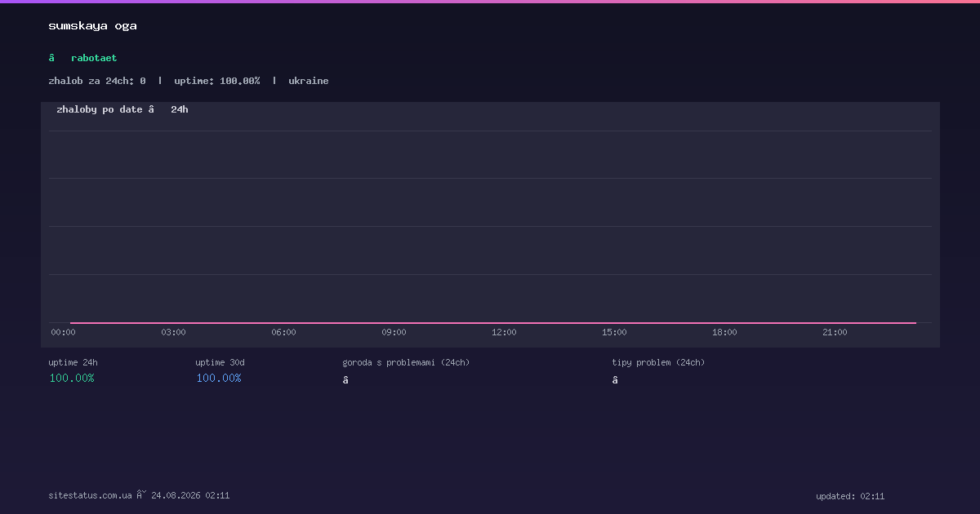This screenshot has width=980, height=514.
Task: Click the goroda s problemami (24ch) heading
Action: point(406,362)
